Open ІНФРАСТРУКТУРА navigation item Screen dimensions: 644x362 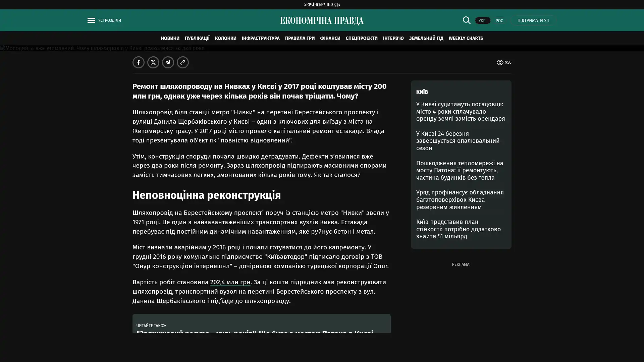tap(260, 38)
